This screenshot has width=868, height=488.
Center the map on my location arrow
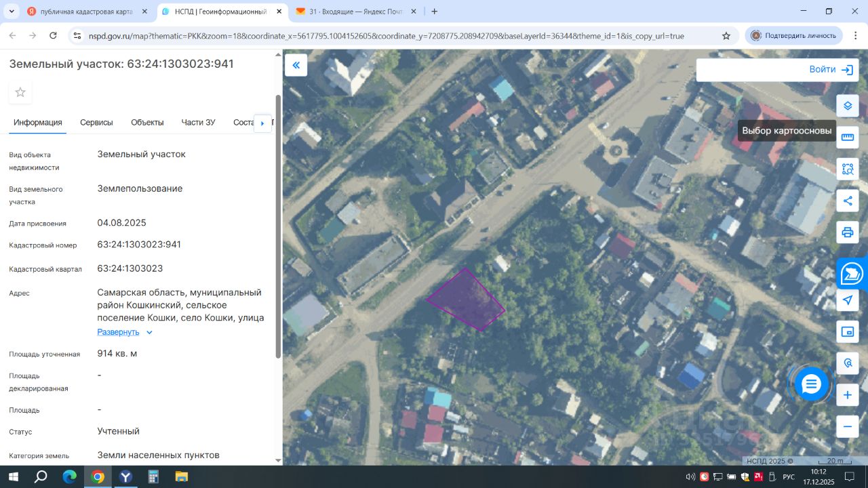(x=848, y=300)
